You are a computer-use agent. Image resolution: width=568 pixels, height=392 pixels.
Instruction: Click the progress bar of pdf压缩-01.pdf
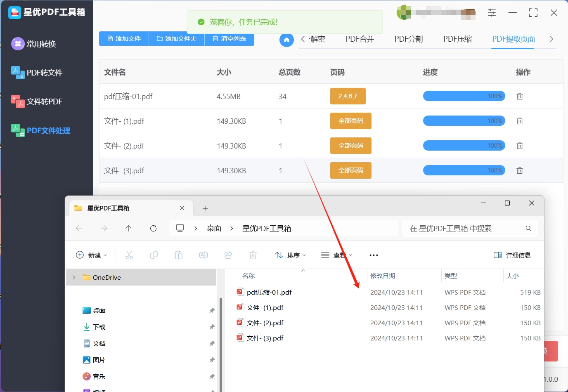click(x=464, y=96)
